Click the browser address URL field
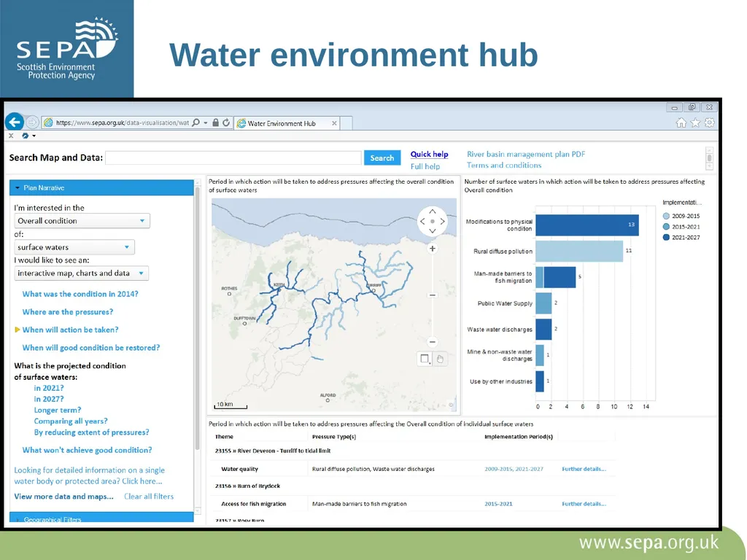 tap(123, 122)
